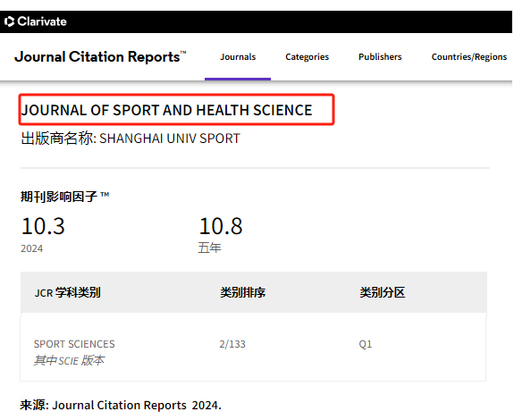Click the source line Journal Citation Reports 2024
This screenshot has width=514, height=420.
137,406
